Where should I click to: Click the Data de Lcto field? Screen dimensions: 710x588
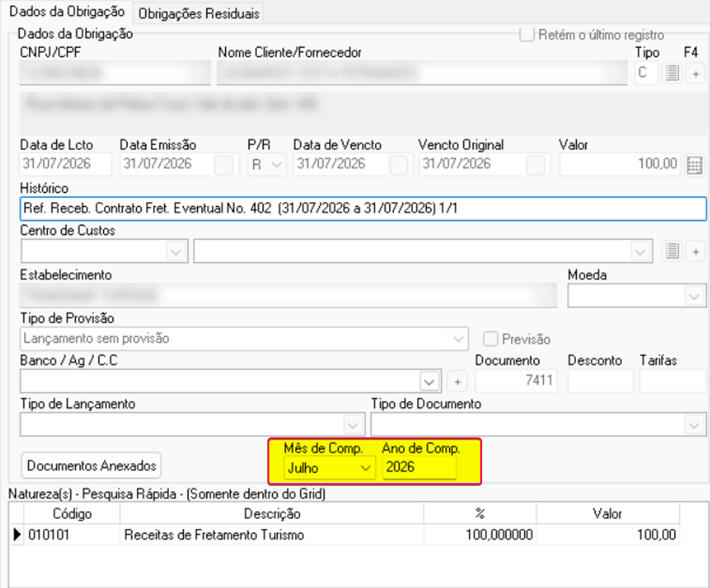(x=66, y=164)
